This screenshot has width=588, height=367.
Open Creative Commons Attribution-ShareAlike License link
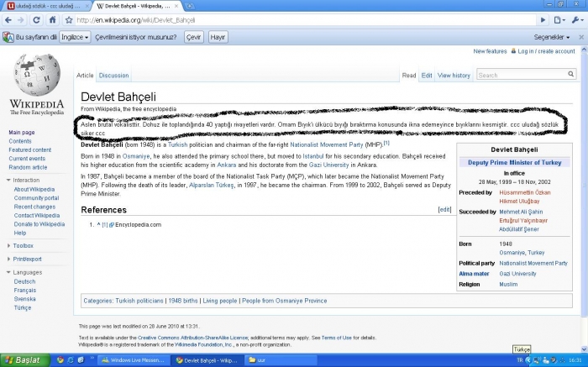coord(192,338)
